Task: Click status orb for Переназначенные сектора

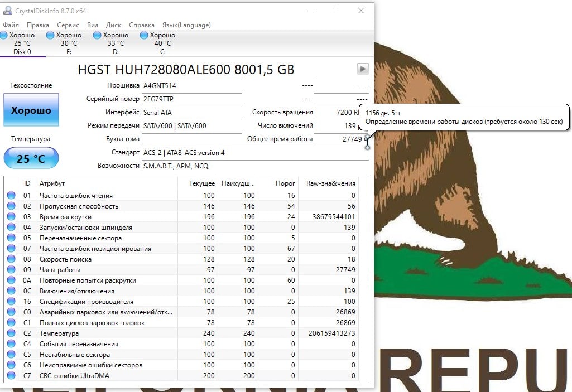Action: 11,238
